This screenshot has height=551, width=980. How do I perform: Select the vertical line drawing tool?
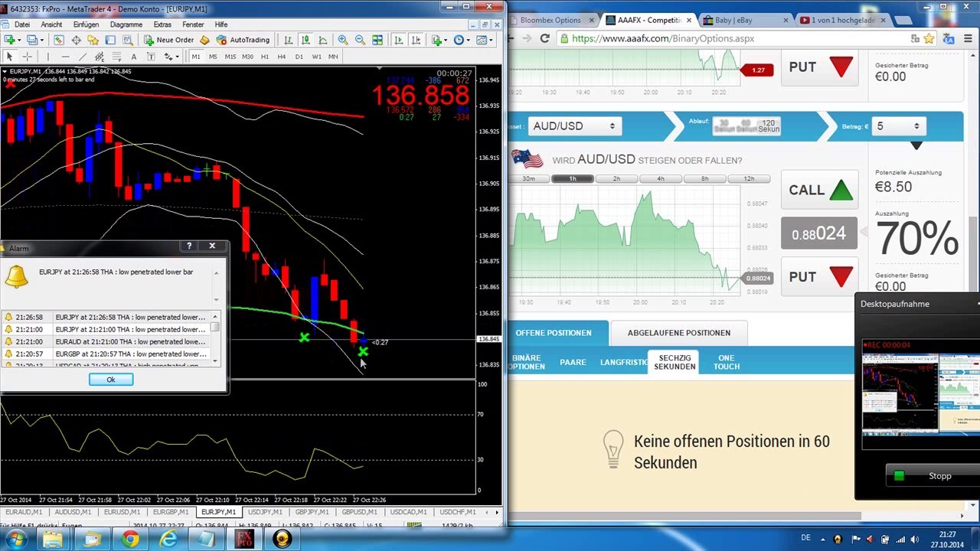[47, 57]
